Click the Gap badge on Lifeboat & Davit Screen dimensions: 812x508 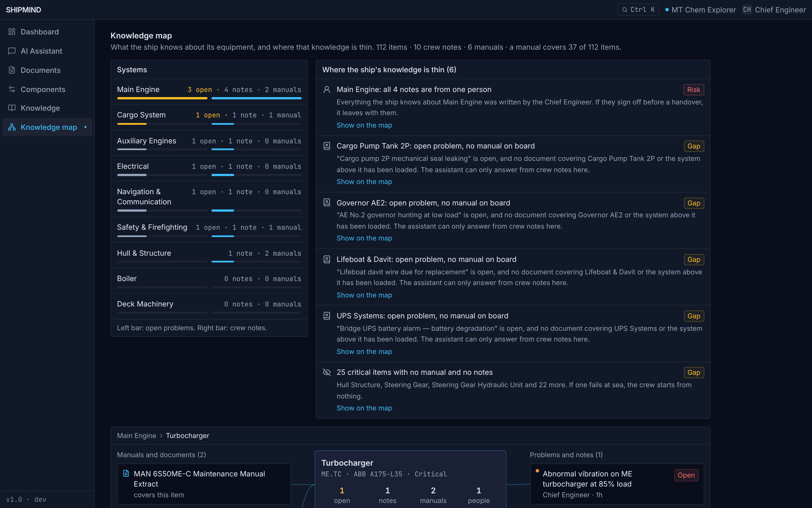[694, 259]
